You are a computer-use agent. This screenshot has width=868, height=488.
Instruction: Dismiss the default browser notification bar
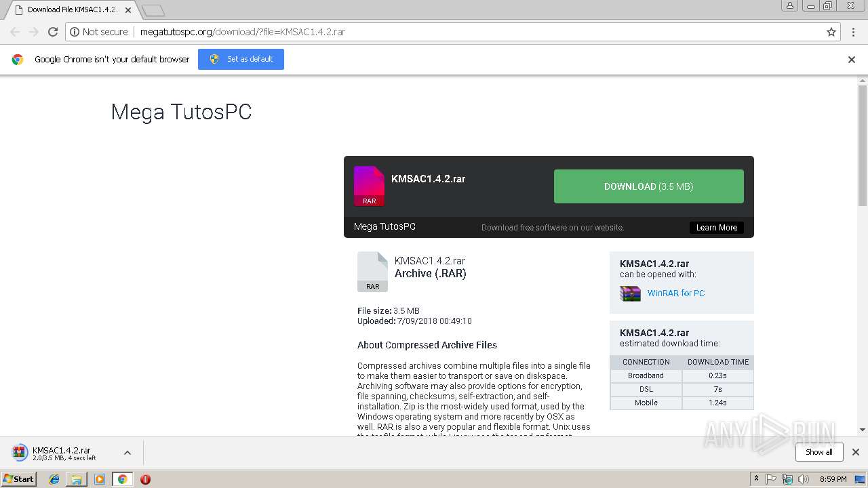point(852,60)
